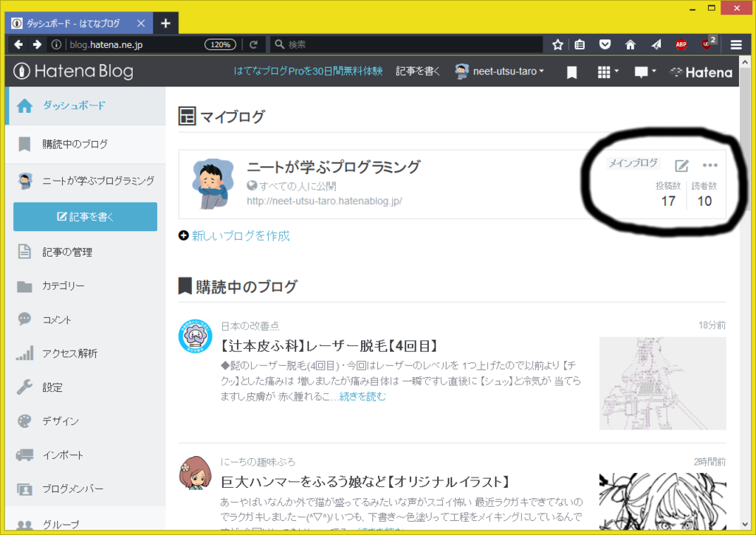756x535 pixels.
Task: Click blue 記事を書く button in sidebar
Action: 86,217
